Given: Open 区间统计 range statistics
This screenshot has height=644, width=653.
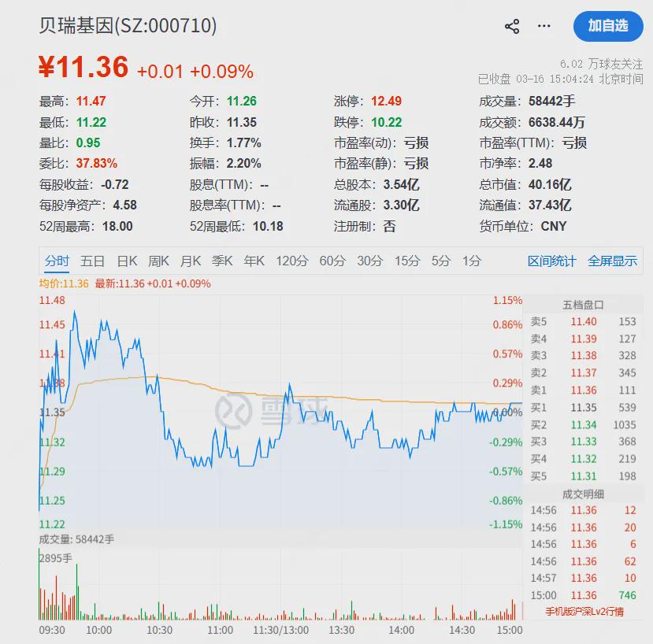Looking at the screenshot, I should (x=551, y=261).
